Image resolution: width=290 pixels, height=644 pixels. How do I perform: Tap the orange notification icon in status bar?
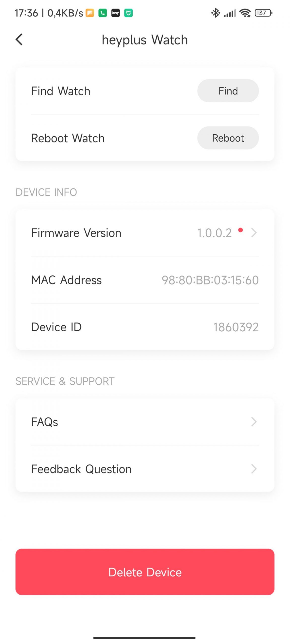pyautogui.click(x=90, y=13)
